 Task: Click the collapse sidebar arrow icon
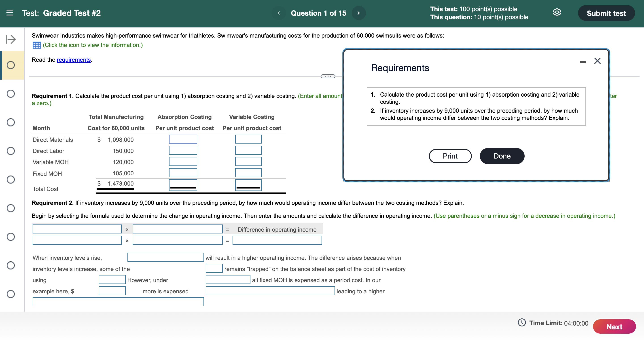(10, 40)
